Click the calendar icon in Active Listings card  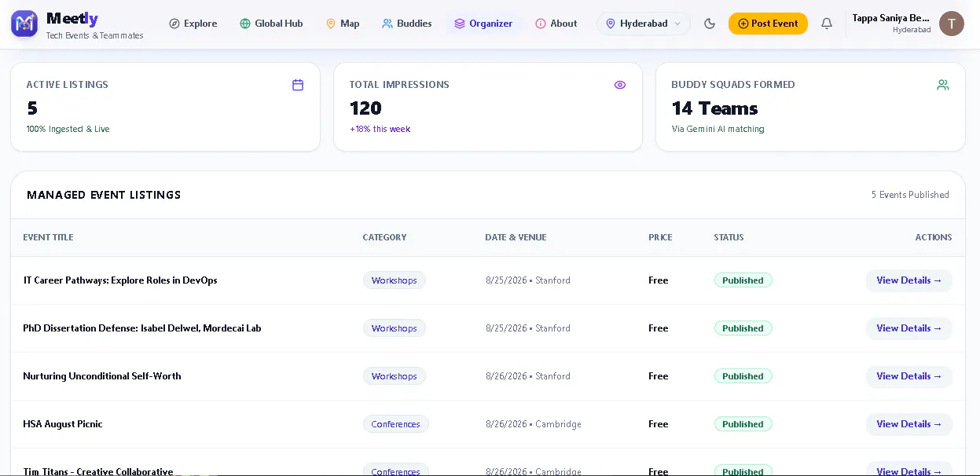(298, 85)
